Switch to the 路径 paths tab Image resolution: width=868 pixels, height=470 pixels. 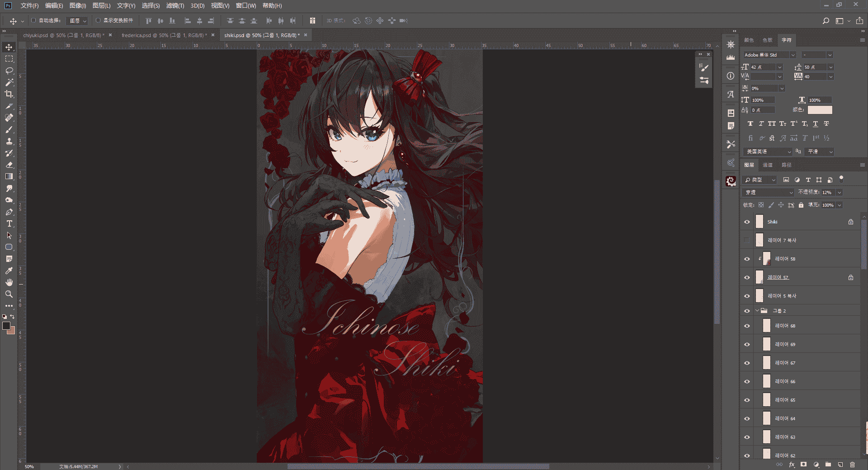click(x=787, y=165)
